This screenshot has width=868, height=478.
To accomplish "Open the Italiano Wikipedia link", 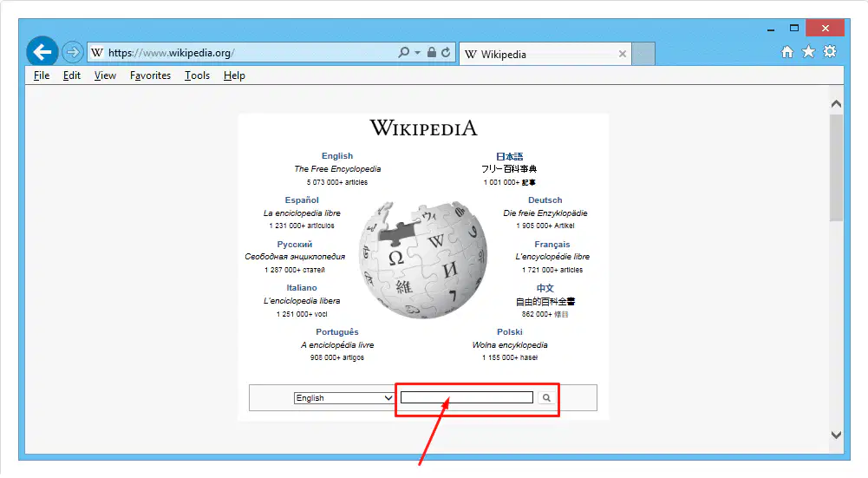I will [x=302, y=287].
